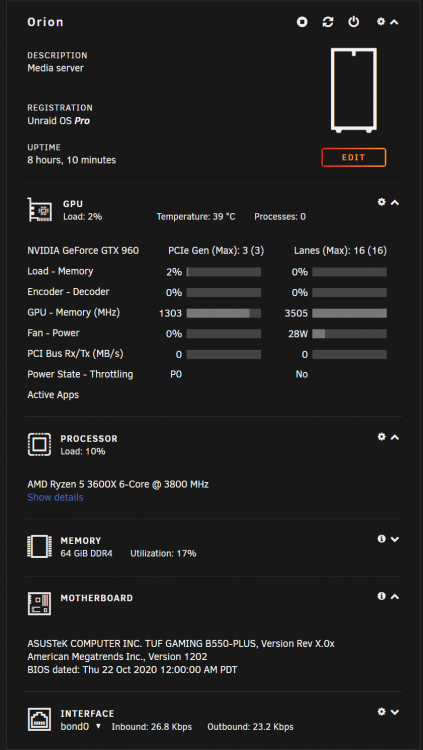
Task: Click the Show details link
Action: pyautogui.click(x=55, y=497)
